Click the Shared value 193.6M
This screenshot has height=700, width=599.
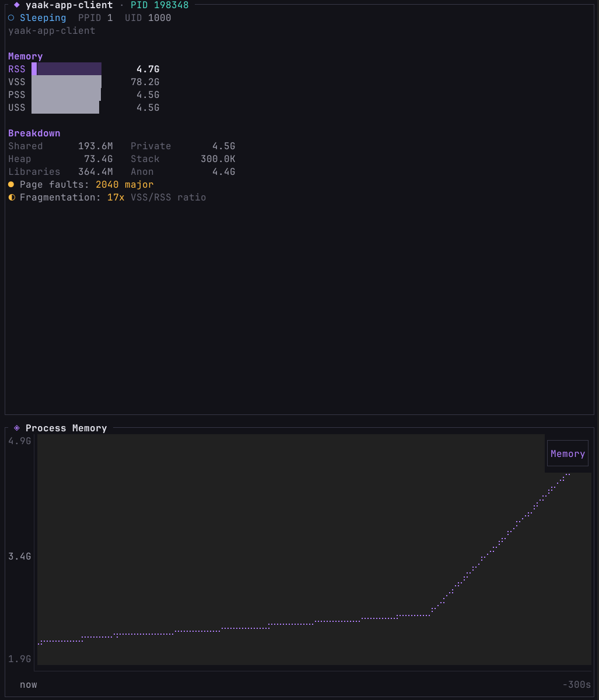(96, 146)
